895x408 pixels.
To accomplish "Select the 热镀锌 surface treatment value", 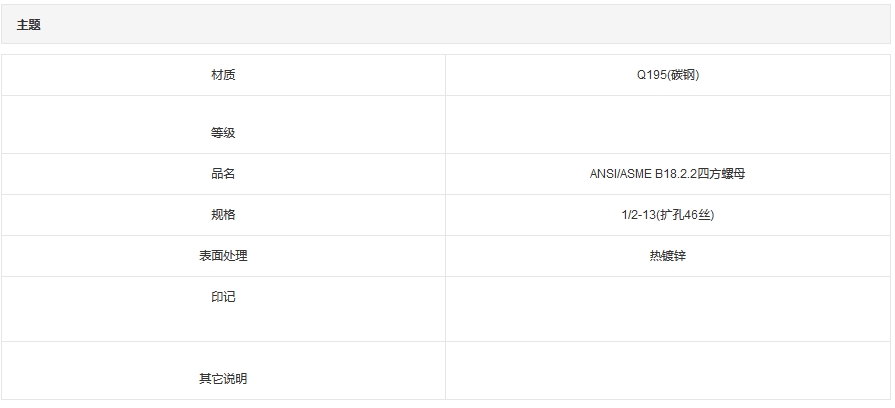I will click(667, 256).
